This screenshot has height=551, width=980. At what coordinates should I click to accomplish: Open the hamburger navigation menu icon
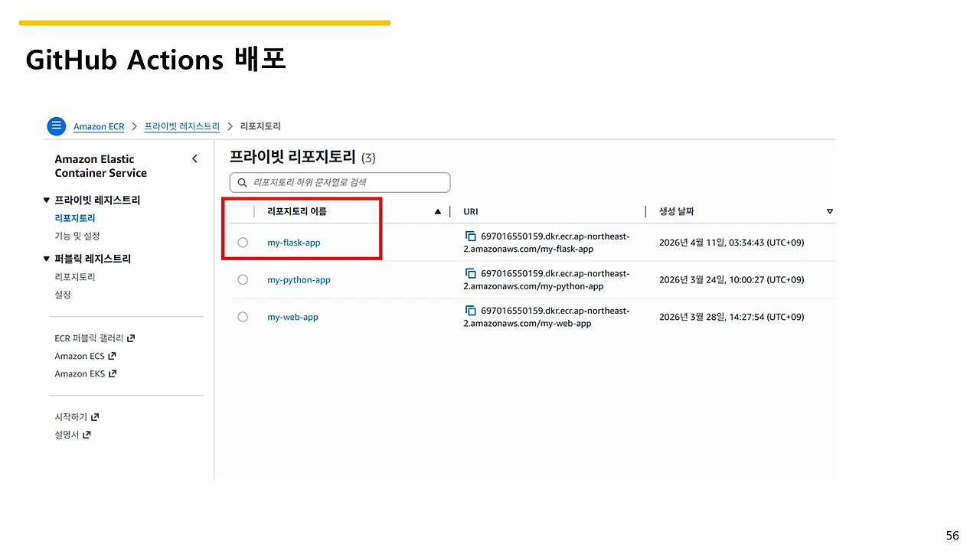pyautogui.click(x=56, y=126)
